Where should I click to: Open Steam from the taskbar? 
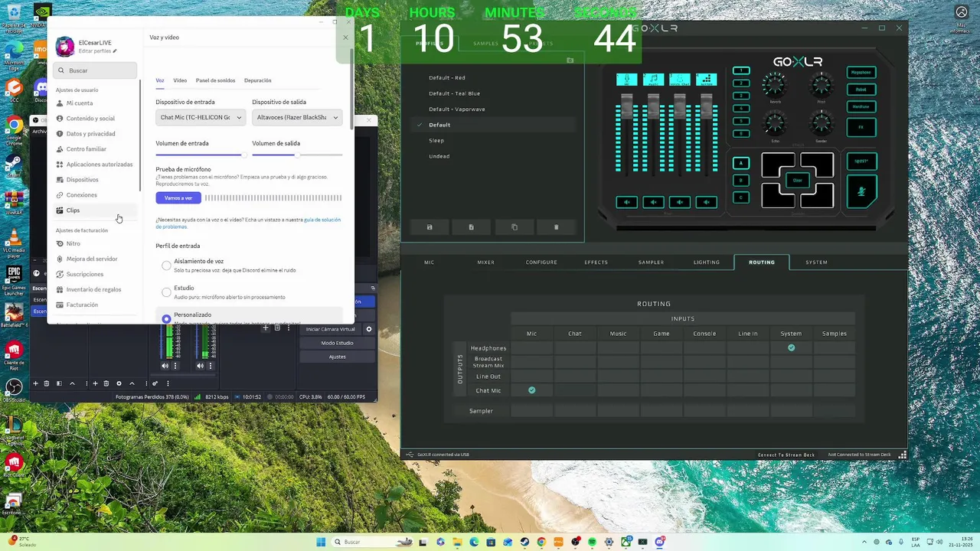(x=524, y=542)
